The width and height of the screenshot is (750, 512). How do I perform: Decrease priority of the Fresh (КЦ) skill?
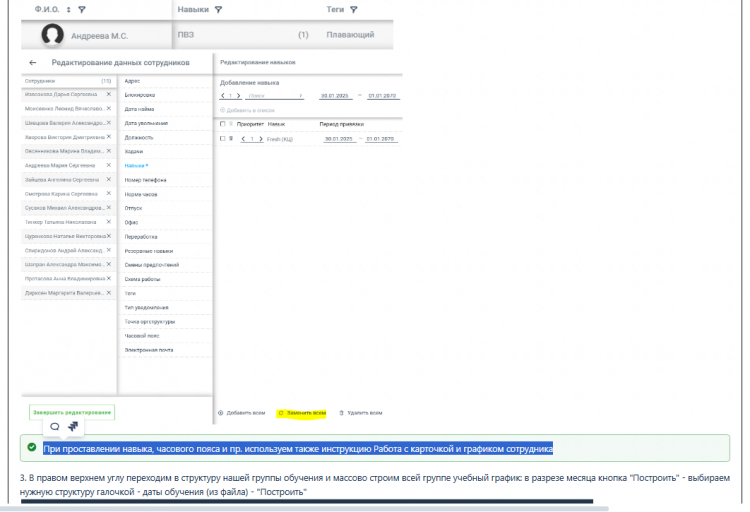click(243, 139)
